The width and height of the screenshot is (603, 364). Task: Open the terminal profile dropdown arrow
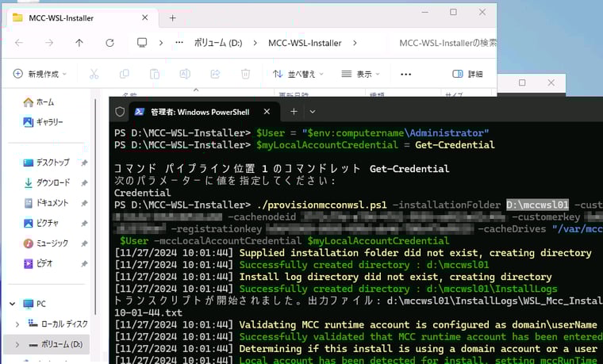pyautogui.click(x=313, y=112)
